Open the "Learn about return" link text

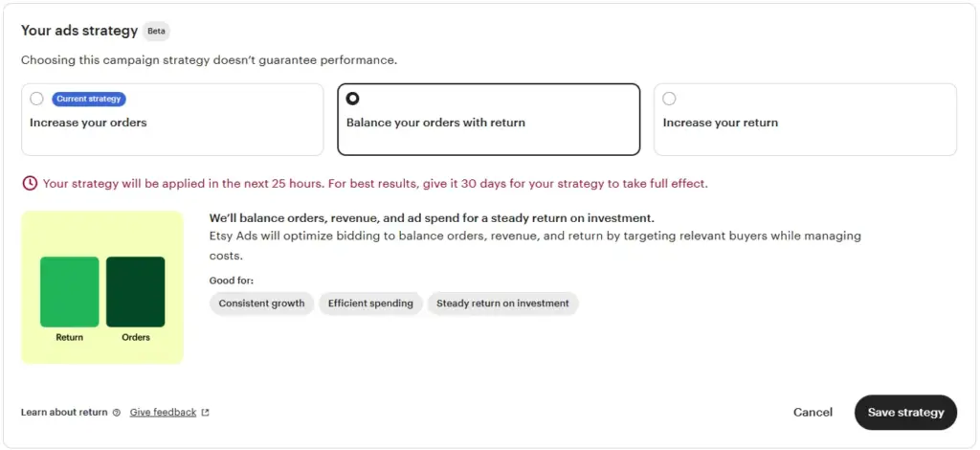(64, 413)
